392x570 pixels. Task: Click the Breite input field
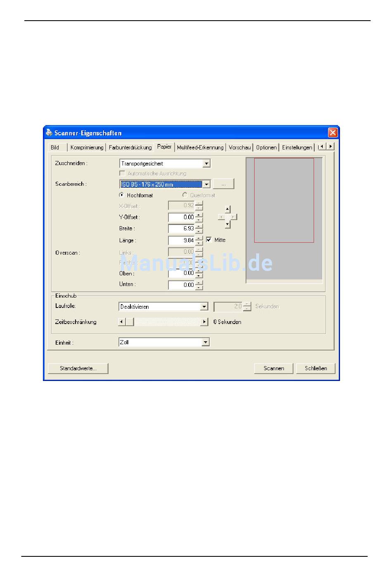click(182, 229)
